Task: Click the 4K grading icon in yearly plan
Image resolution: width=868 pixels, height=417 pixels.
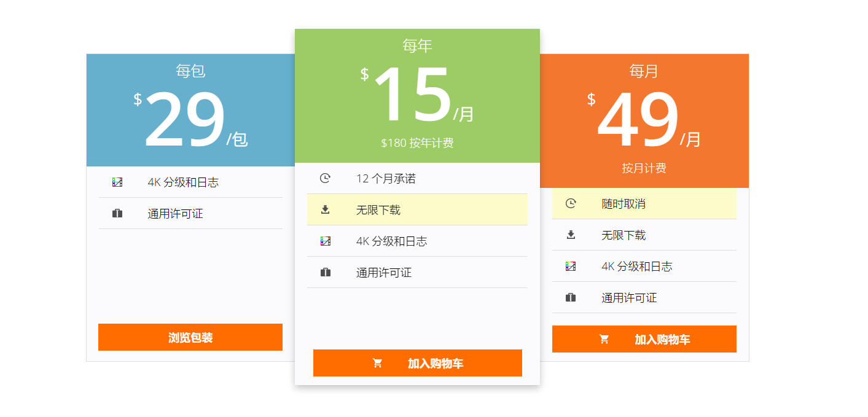Action: pyautogui.click(x=326, y=241)
